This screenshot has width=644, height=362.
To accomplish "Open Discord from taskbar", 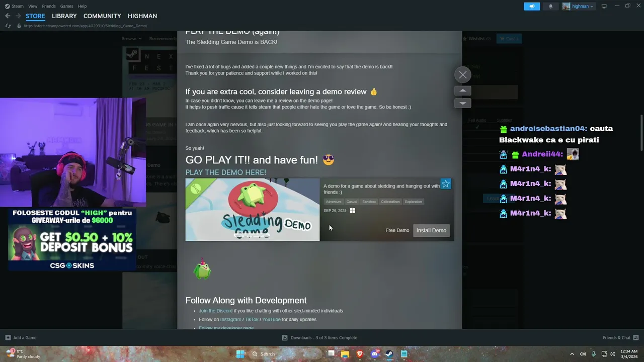I will pyautogui.click(x=374, y=354).
